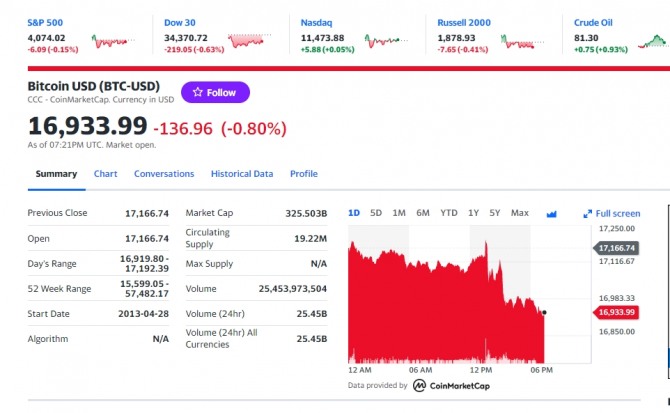The image size is (670, 413).
Task: Click the chart type icon beside Max
Action: pyautogui.click(x=552, y=214)
